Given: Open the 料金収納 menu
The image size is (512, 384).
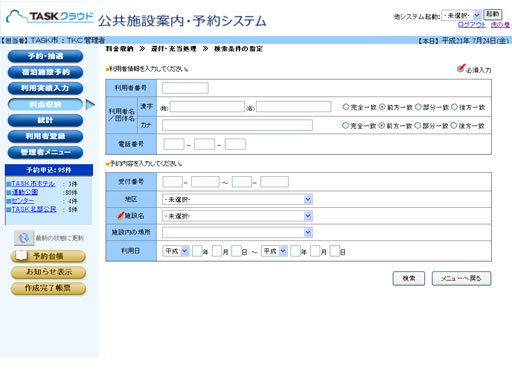Looking at the screenshot, I should (45, 104).
